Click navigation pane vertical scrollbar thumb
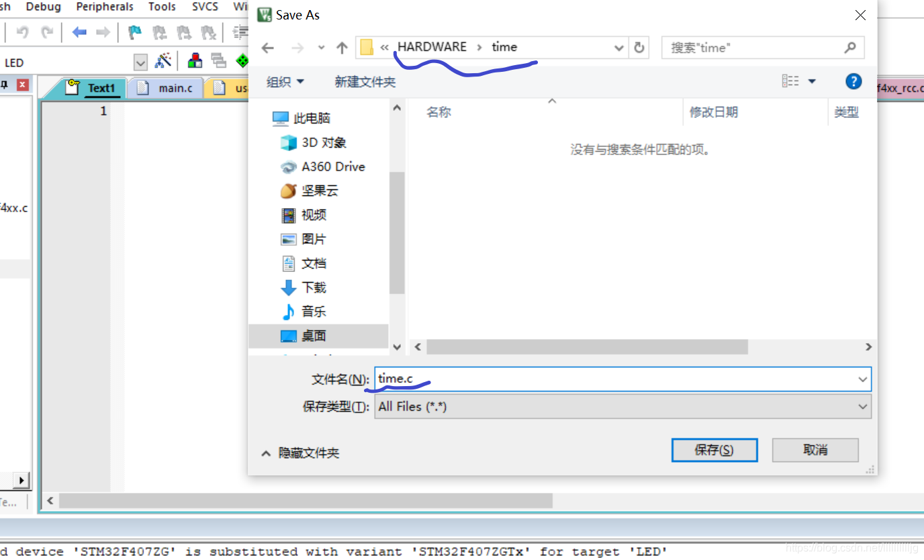Image resolution: width=924 pixels, height=560 pixels. 397,232
